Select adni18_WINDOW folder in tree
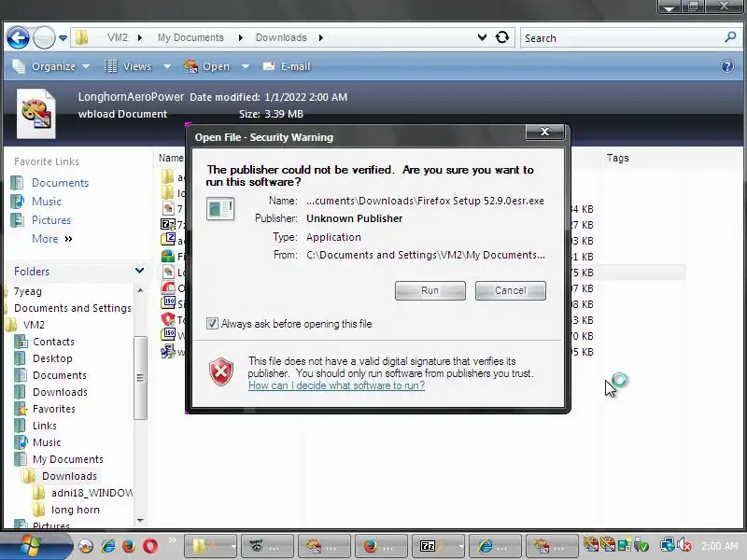 click(x=92, y=493)
